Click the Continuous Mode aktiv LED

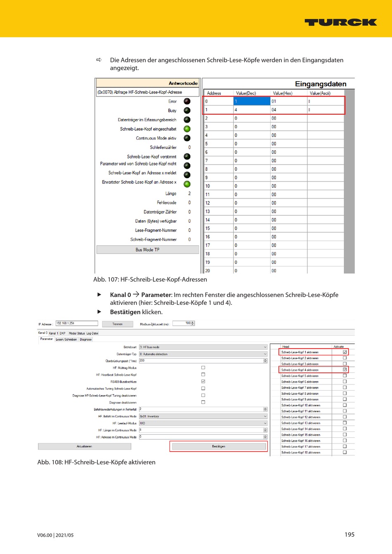point(187,138)
